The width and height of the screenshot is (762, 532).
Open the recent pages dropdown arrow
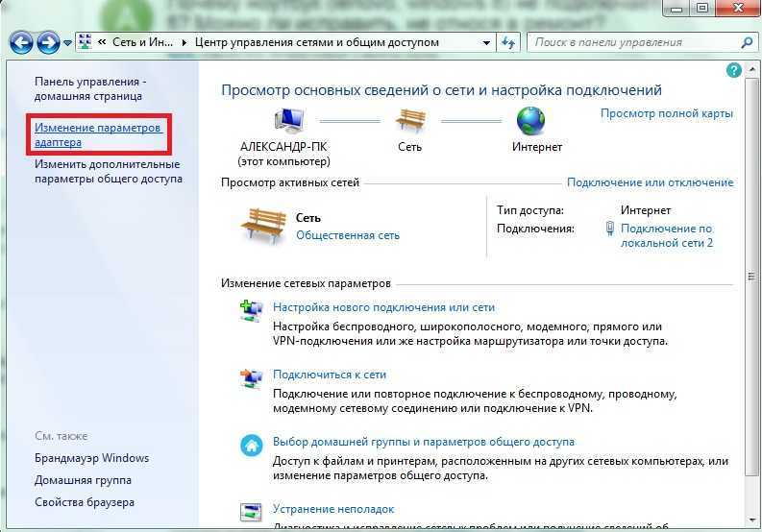pyautogui.click(x=67, y=43)
